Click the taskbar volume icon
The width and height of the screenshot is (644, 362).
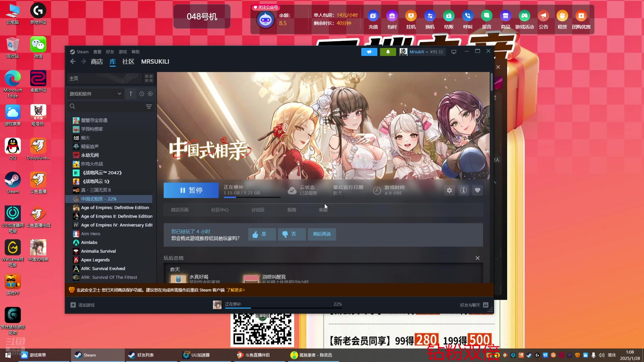[601, 355]
